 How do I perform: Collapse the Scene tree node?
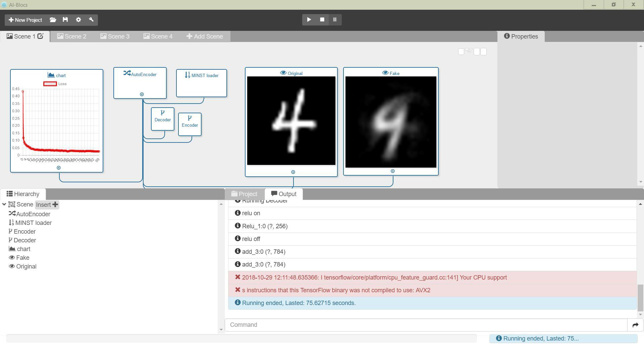(x=4, y=204)
